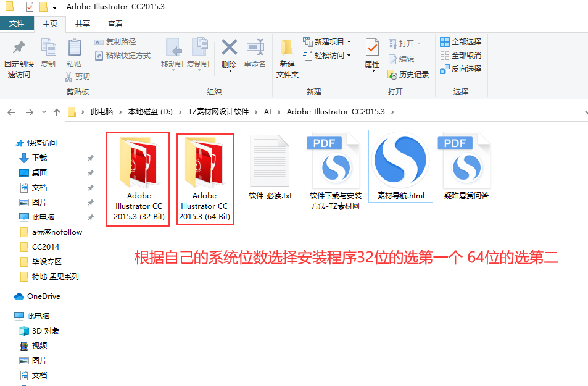Open the quick access toolbar customize dropdown
This screenshot has height=386, width=588.
point(54,7)
